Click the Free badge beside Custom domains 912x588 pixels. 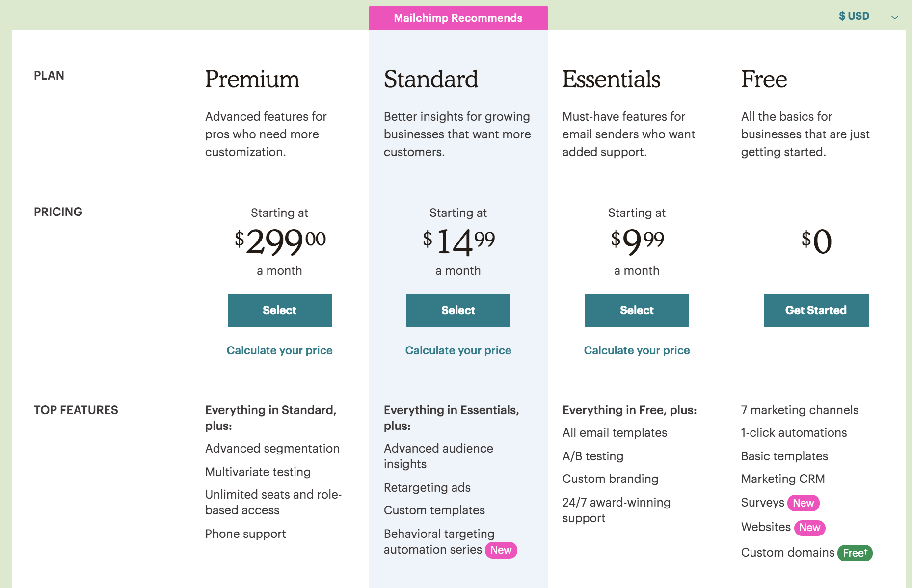(x=855, y=553)
